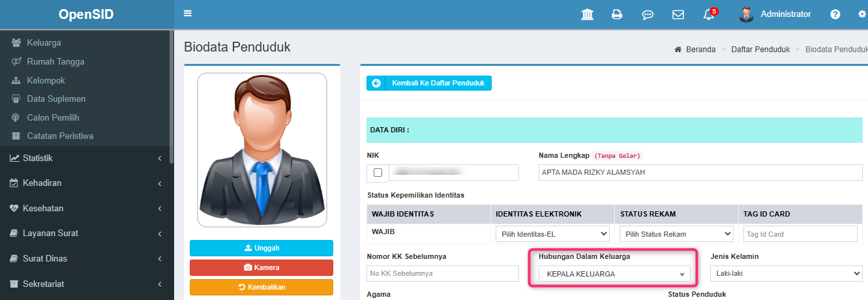868x300 pixels.
Task: Click the Nama Lengkap input field
Action: pos(700,173)
